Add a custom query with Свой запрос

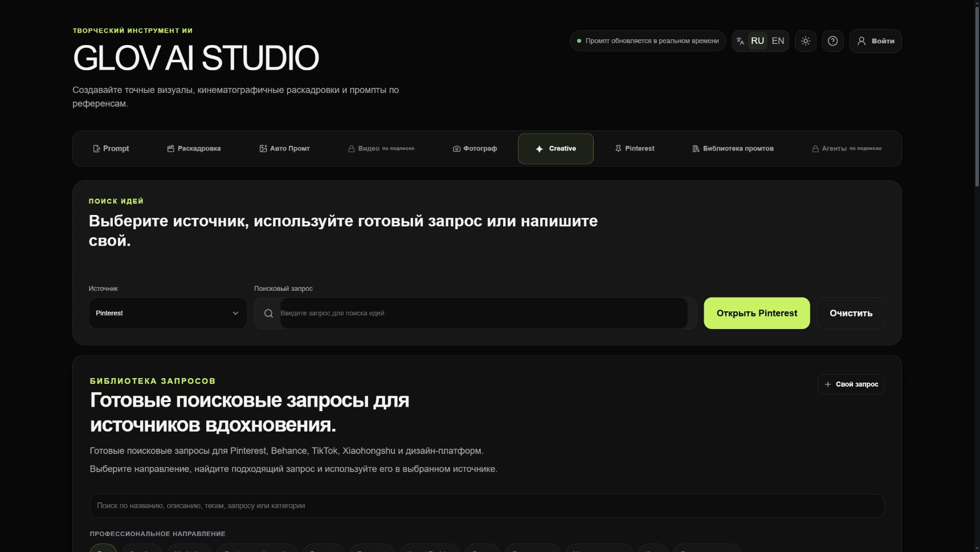tap(851, 384)
